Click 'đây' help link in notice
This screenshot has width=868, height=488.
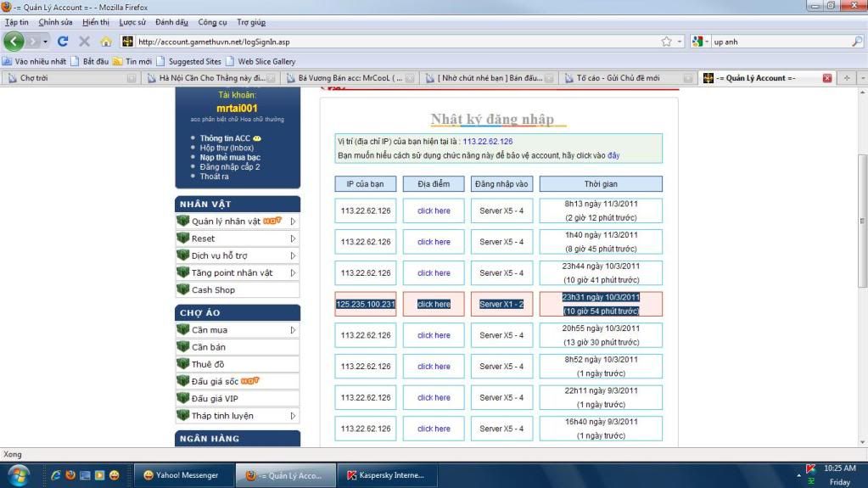(613, 155)
